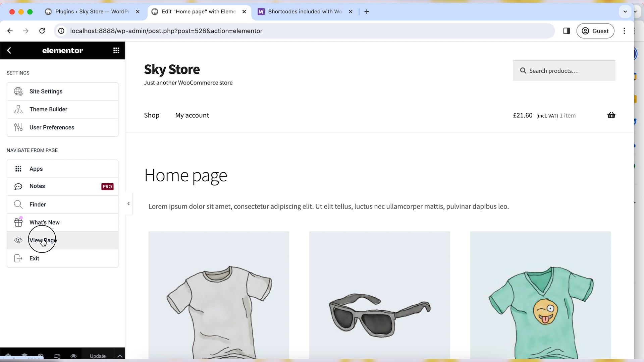Expand save options next to the Update button

[120, 356]
